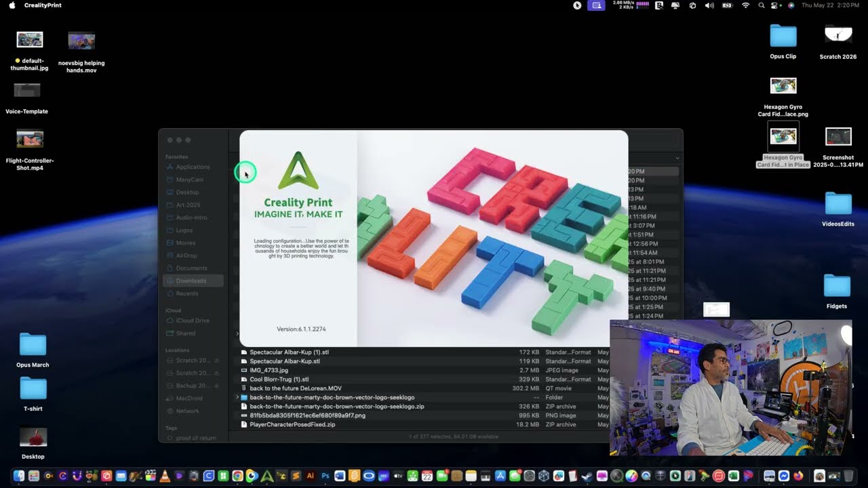The height and width of the screenshot is (488, 868).
Task: Select Downloads in the Finder sidebar
Action: [x=193, y=281]
